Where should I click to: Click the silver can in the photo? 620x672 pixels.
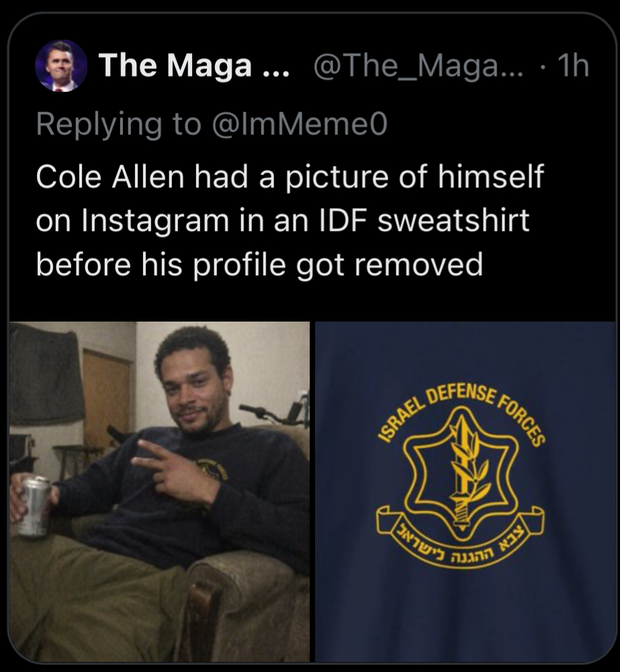tap(35, 506)
